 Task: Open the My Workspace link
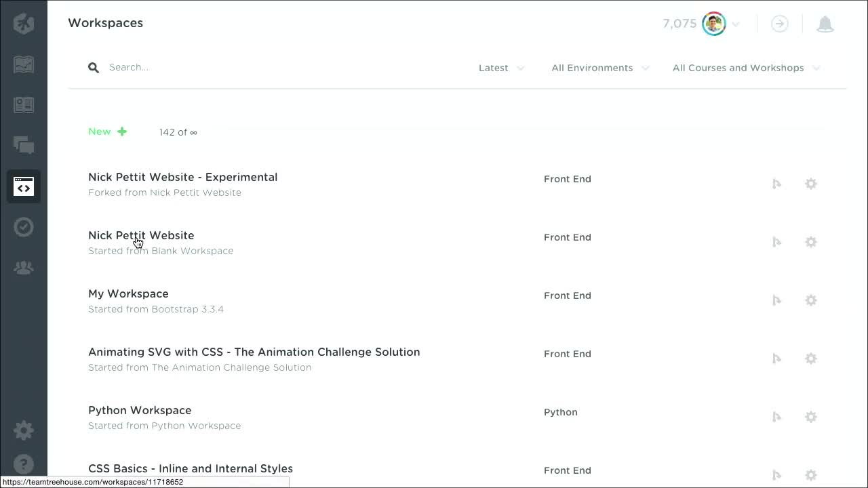128,293
